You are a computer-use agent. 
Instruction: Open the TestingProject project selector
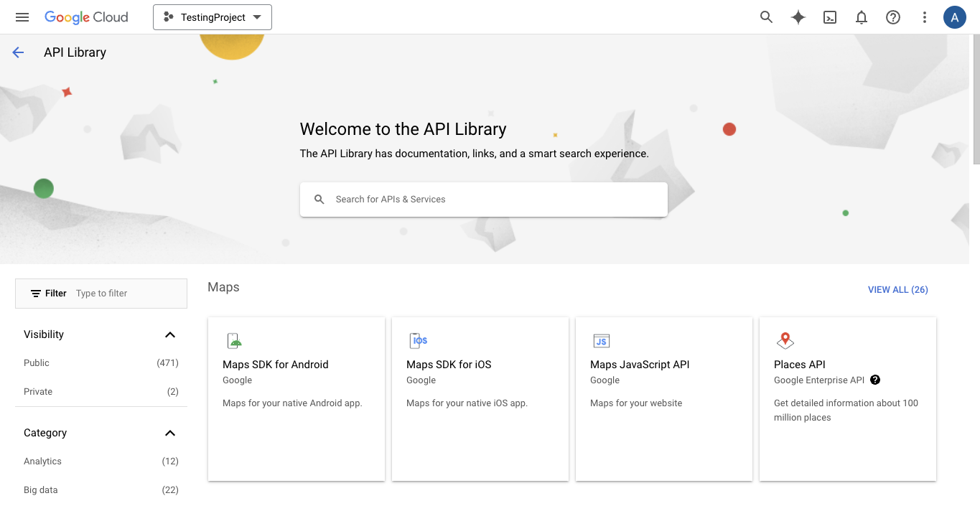213,17
